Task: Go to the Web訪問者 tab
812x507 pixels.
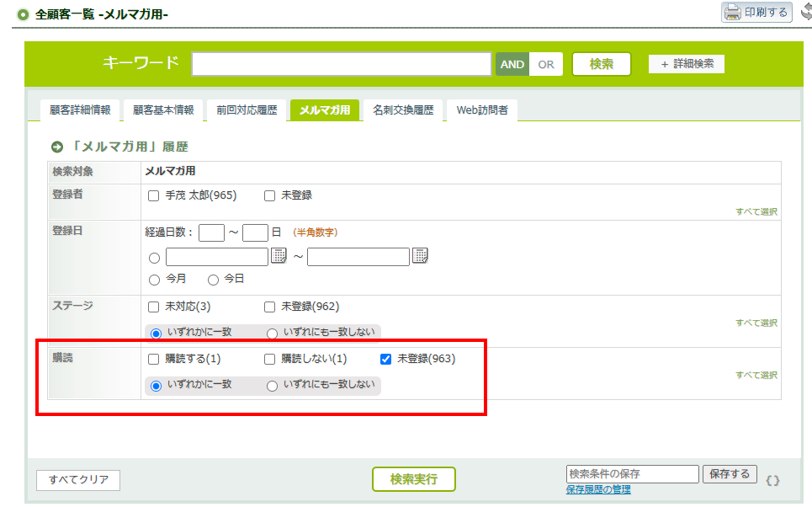Action: tap(482, 109)
